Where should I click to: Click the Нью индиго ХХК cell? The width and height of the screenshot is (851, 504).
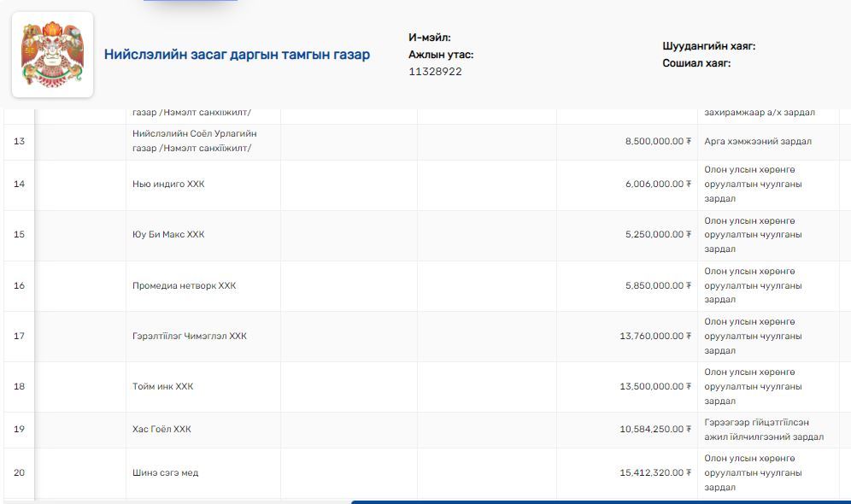(168, 185)
